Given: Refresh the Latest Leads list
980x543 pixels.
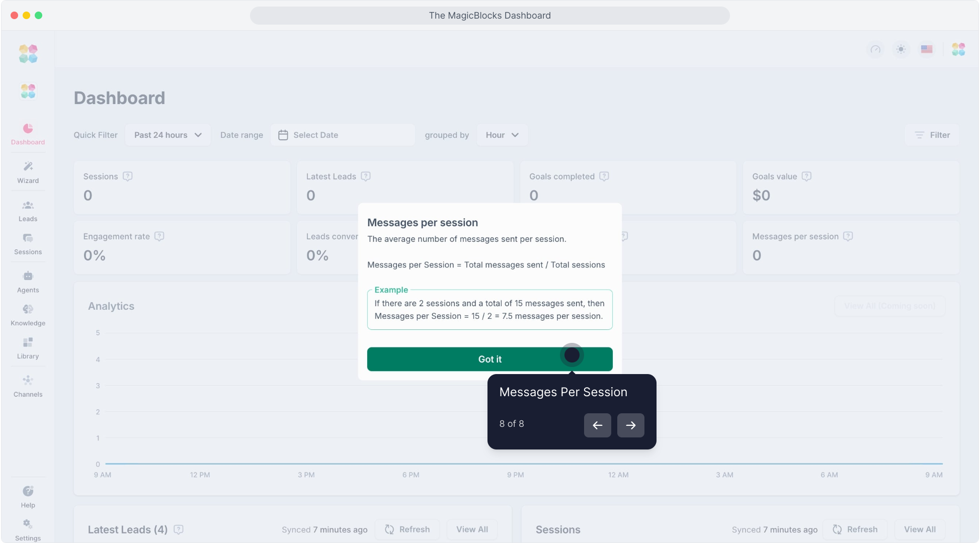Looking at the screenshot, I should coord(407,529).
